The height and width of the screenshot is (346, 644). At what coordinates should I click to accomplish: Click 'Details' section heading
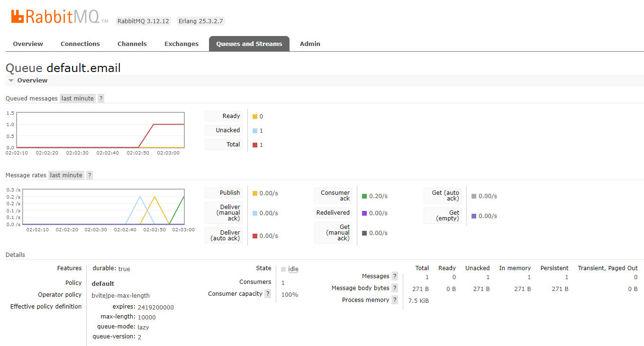15,255
